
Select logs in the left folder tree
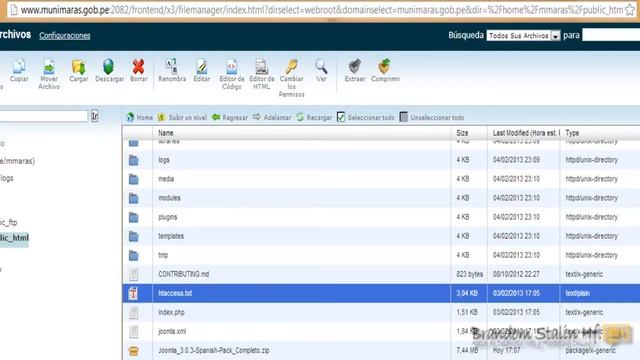[x=7, y=178]
